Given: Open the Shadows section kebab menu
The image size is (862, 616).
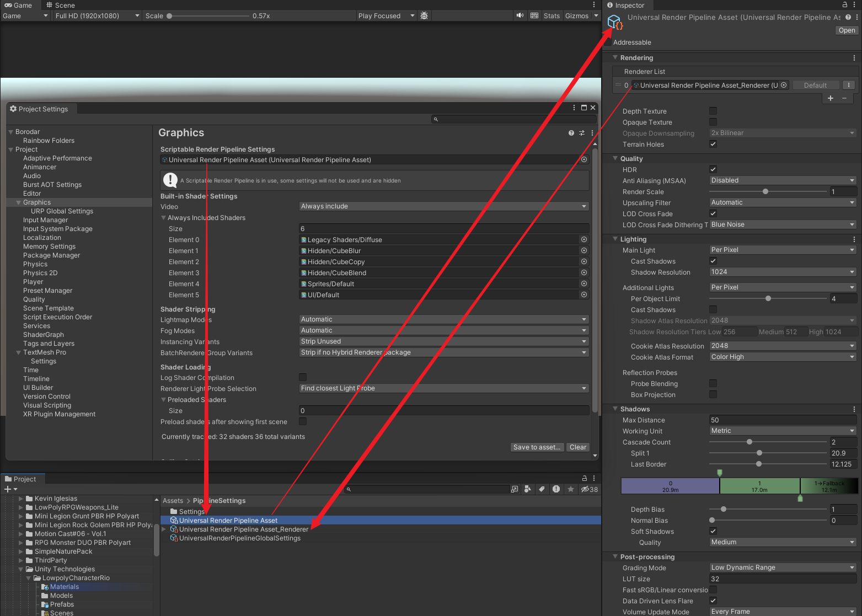Looking at the screenshot, I should point(854,409).
